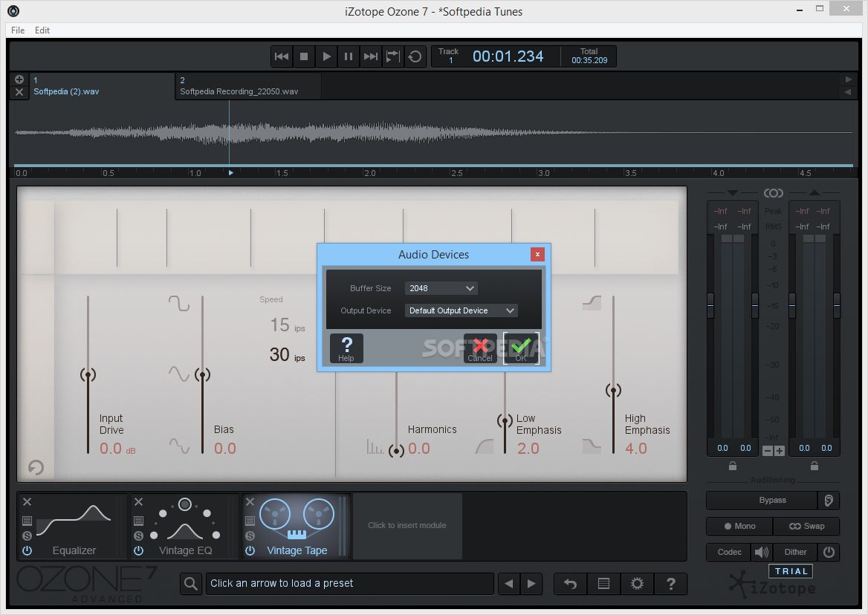The width and height of the screenshot is (868, 615).
Task: Remove the Vintage Tape module
Action: click(x=250, y=501)
